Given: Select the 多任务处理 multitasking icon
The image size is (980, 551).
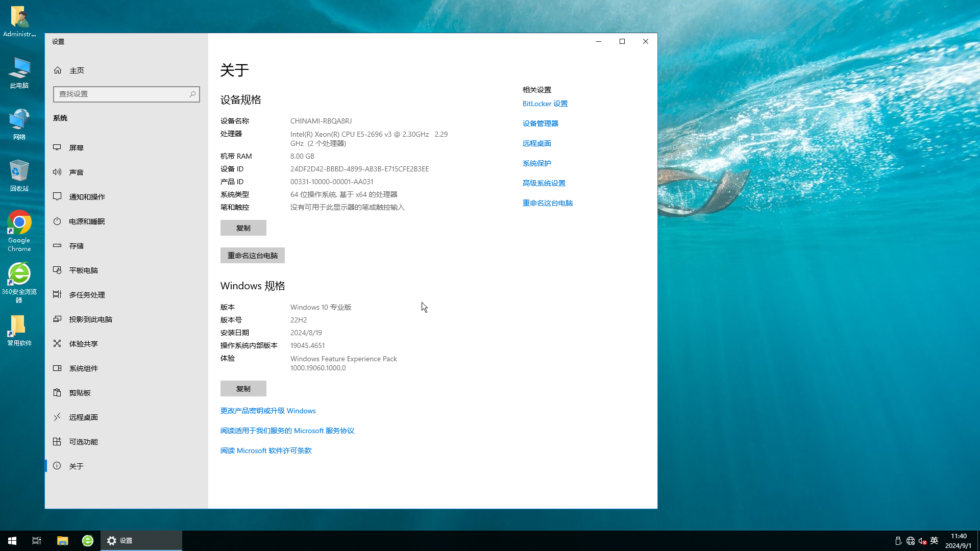Looking at the screenshot, I should [x=57, y=294].
